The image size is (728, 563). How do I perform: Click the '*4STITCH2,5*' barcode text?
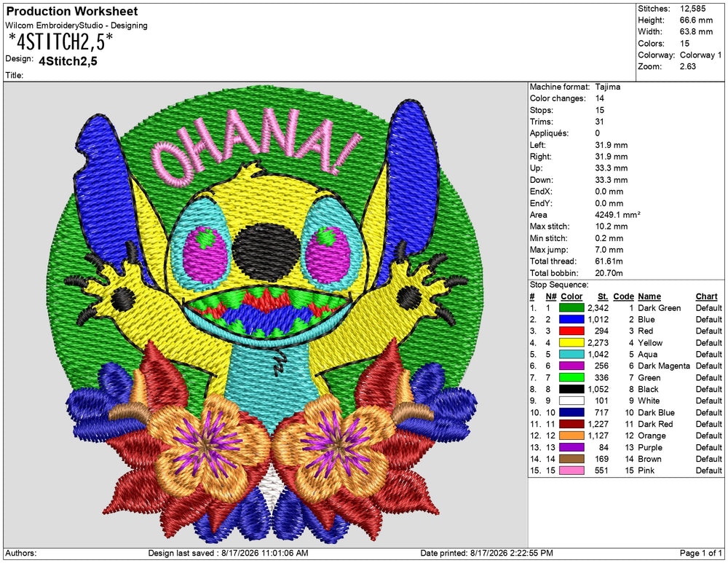coord(60,42)
